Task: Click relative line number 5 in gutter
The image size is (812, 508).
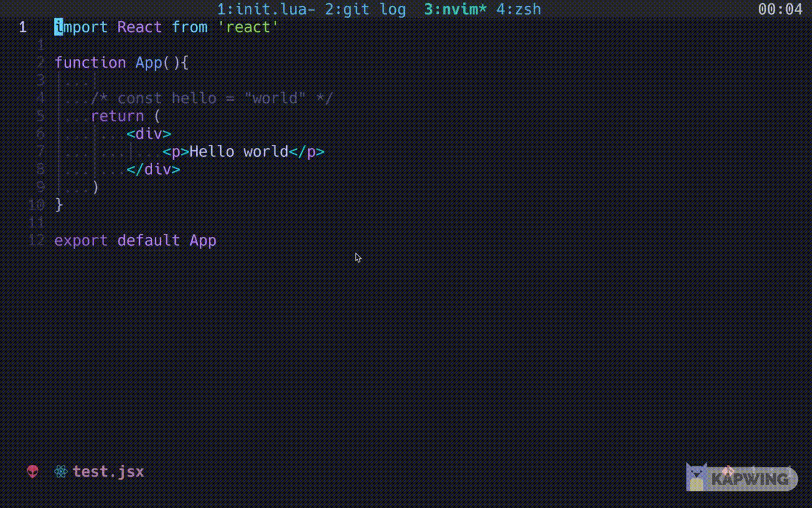Action: point(41,116)
